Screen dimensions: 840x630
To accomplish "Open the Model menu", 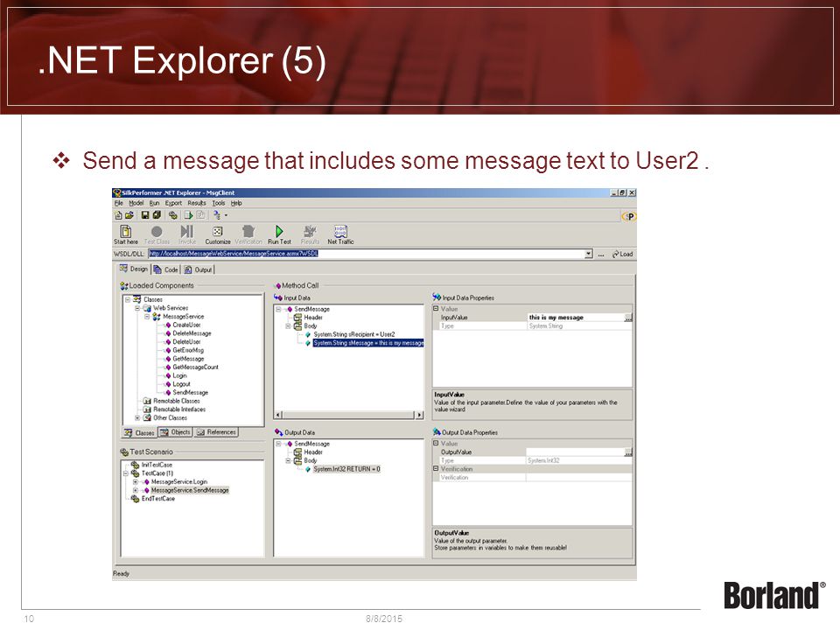I will point(136,203).
